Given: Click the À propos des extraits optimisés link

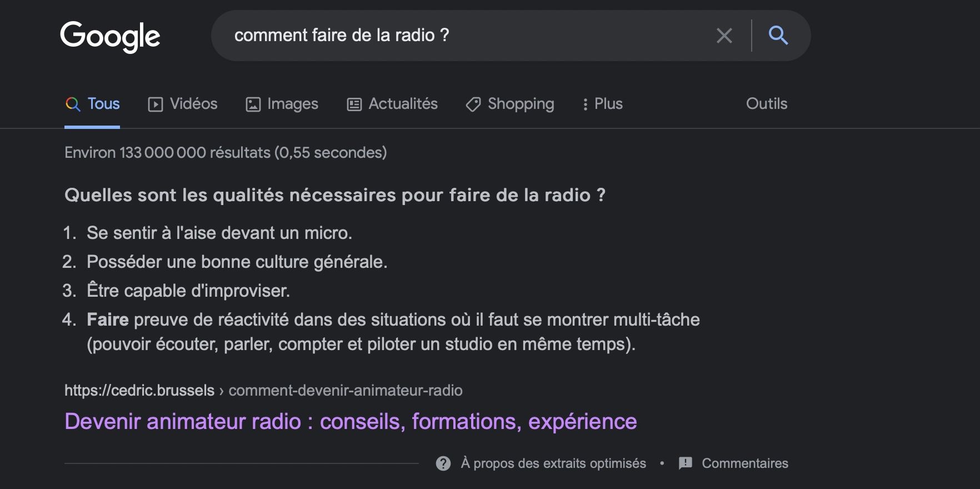Looking at the screenshot, I should tap(553, 463).
